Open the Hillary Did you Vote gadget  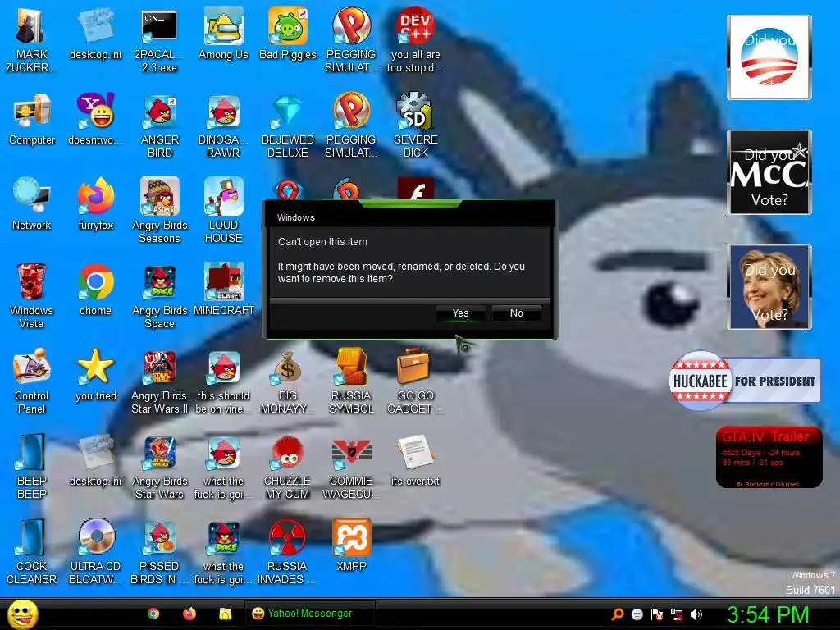(769, 286)
